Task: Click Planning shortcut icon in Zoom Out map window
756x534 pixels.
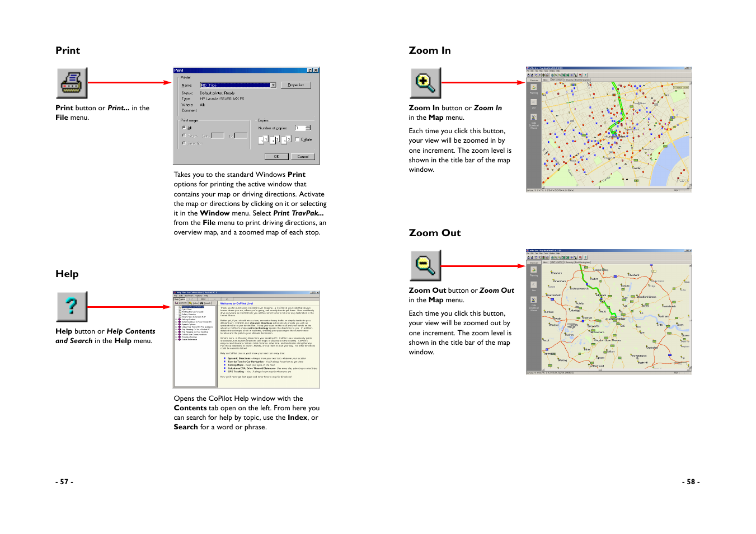Action: coord(534,270)
